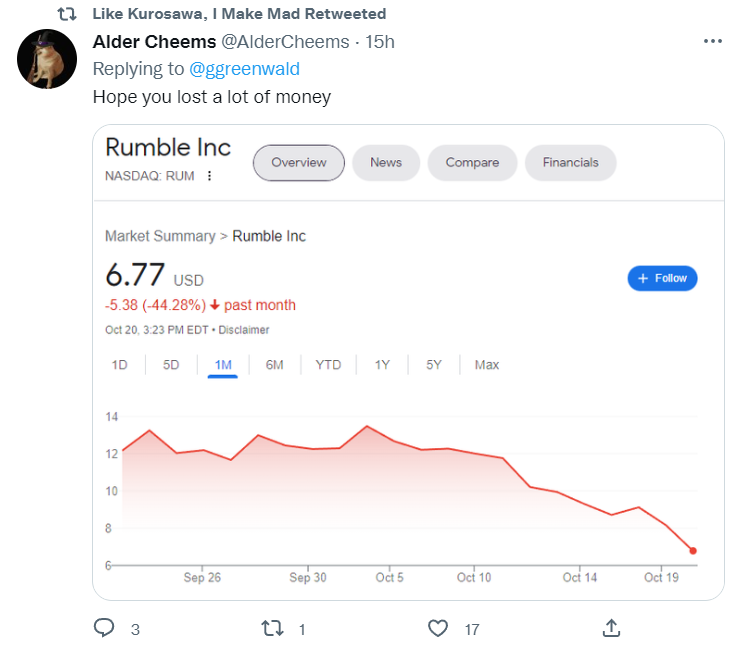The width and height of the screenshot is (739, 646).
Task: Select the Overview tab
Action: [299, 162]
